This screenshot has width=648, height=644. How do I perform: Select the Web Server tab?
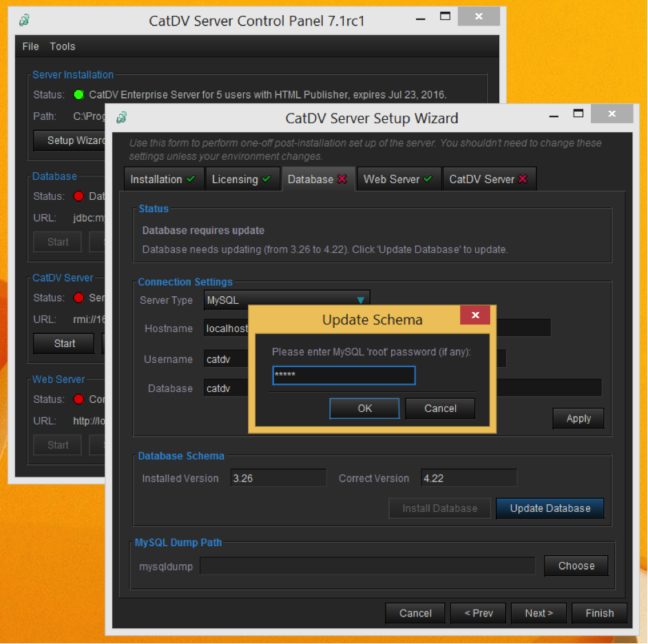(x=397, y=179)
